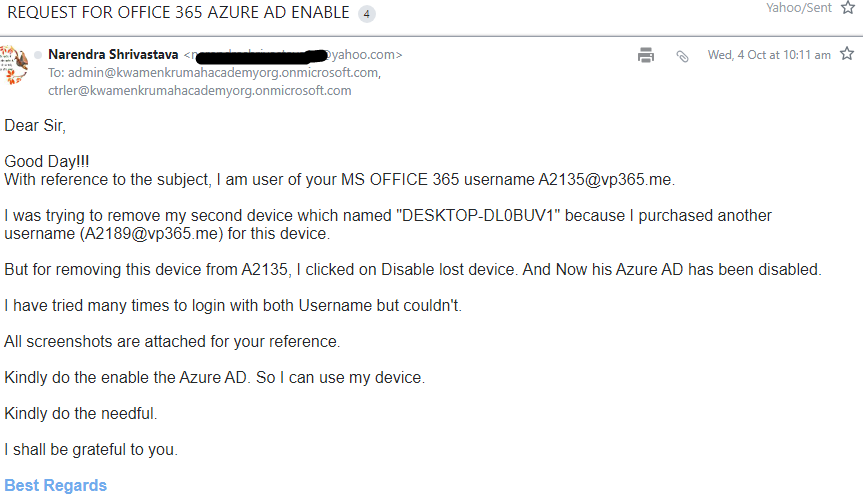Click the DESKTOP-DL0BUV1 device name text
This screenshot has height=497, width=863.
(x=478, y=215)
